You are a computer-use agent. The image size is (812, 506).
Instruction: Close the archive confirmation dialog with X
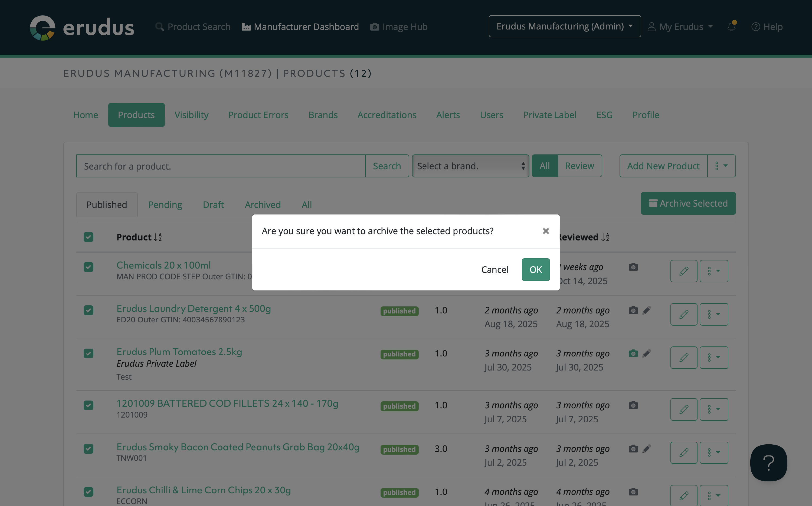tap(546, 231)
